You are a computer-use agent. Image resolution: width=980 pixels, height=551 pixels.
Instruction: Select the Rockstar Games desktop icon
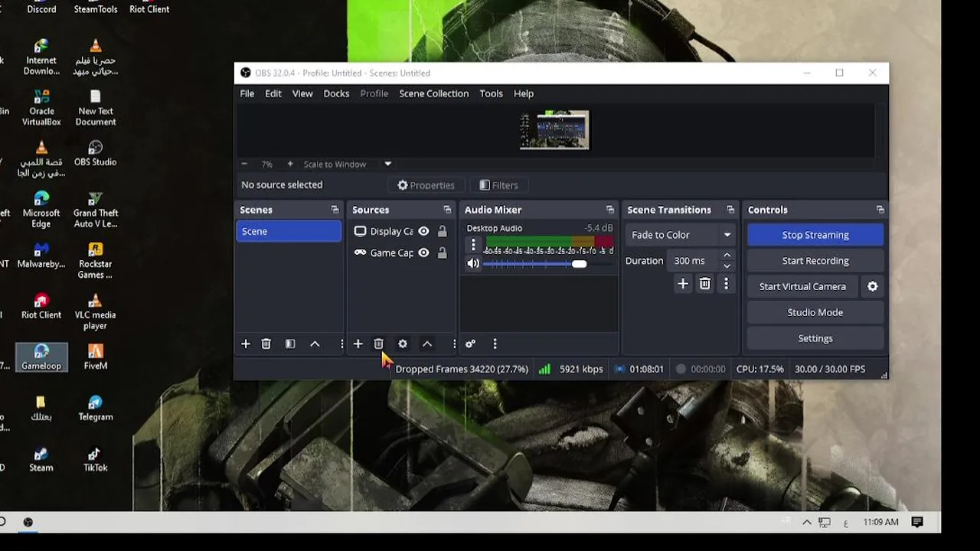[x=95, y=260]
